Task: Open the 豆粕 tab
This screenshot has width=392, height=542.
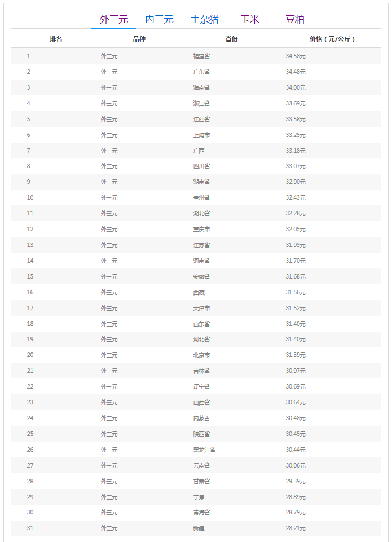Action: (295, 19)
